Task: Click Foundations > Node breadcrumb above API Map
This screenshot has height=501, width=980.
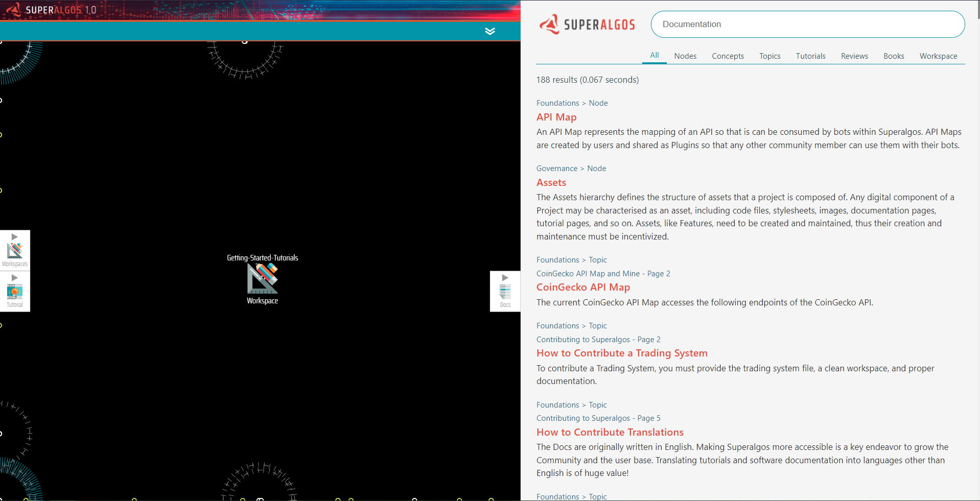Action: pos(572,103)
